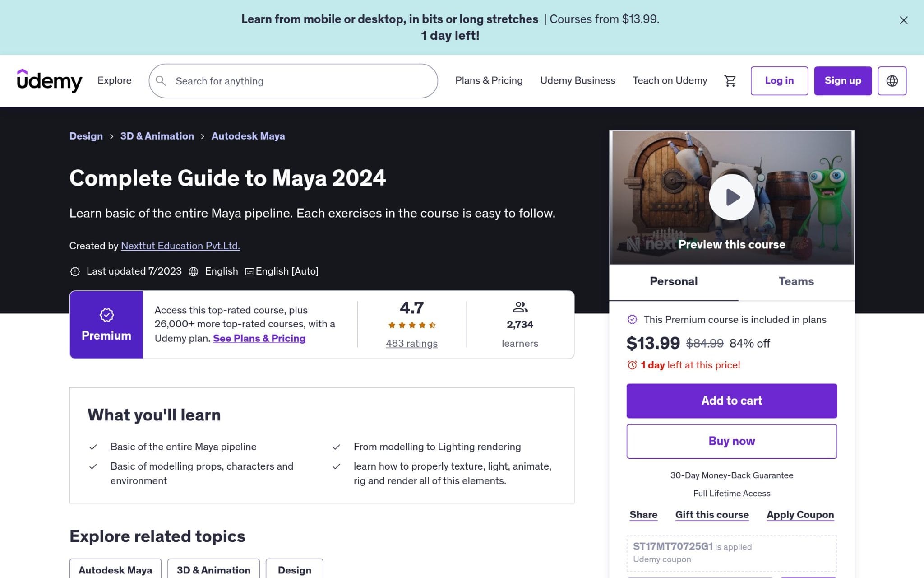Click the '4.7' rating number
The width and height of the screenshot is (924, 578).
pos(411,308)
